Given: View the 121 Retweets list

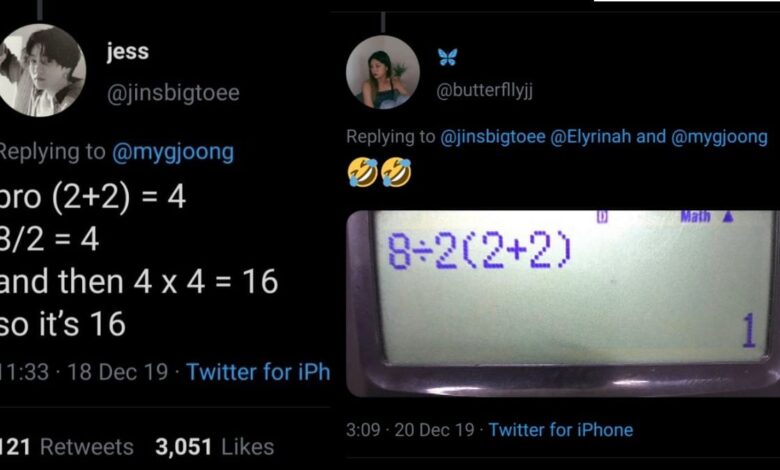Looking at the screenshot, I should (67, 447).
